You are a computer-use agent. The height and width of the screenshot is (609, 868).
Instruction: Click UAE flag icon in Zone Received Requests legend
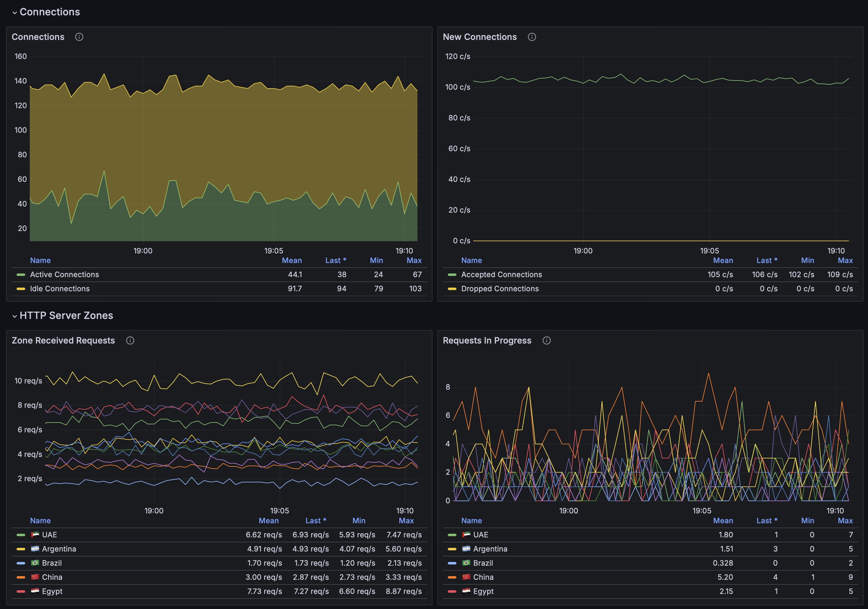(35, 534)
